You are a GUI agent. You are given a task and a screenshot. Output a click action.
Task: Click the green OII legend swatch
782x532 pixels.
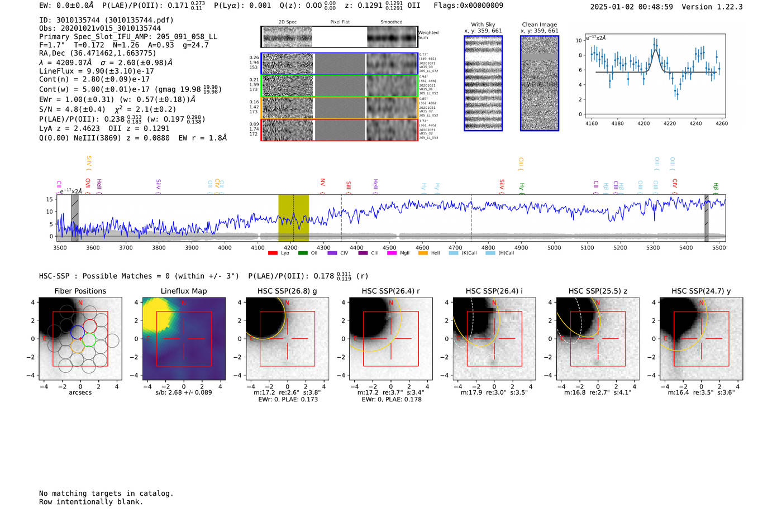tap(303, 253)
